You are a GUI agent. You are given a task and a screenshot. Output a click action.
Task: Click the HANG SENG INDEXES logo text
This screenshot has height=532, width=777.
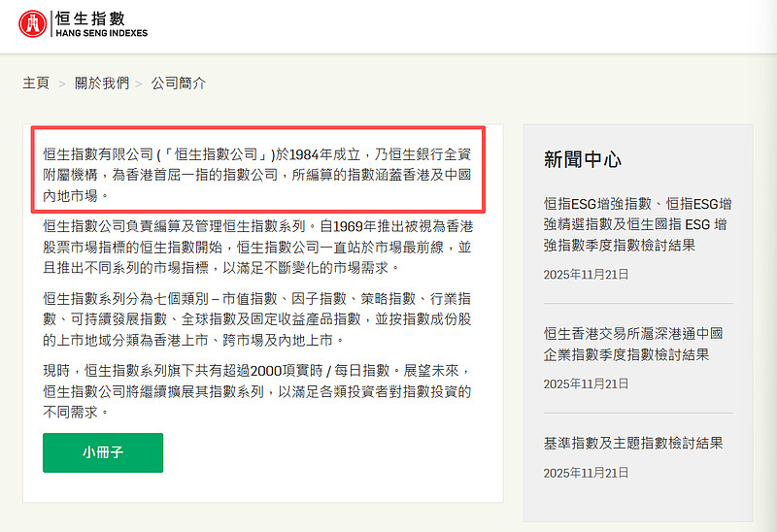pos(102,33)
